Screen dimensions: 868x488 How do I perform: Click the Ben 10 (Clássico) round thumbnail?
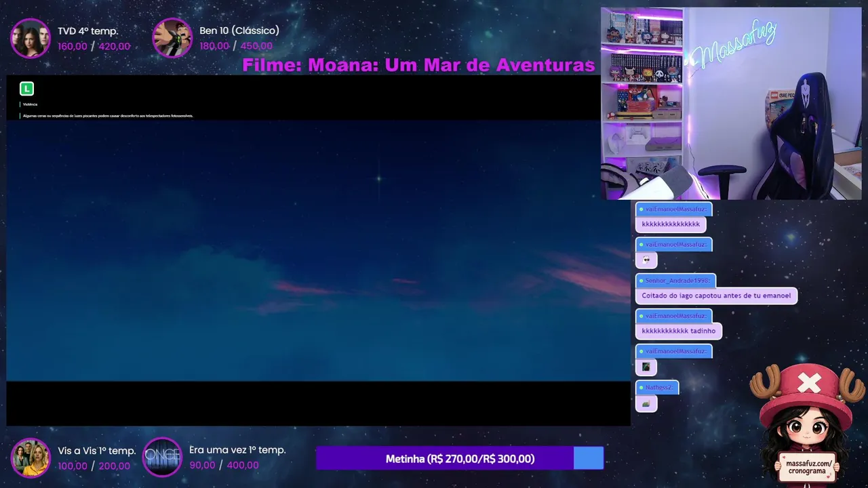point(172,38)
